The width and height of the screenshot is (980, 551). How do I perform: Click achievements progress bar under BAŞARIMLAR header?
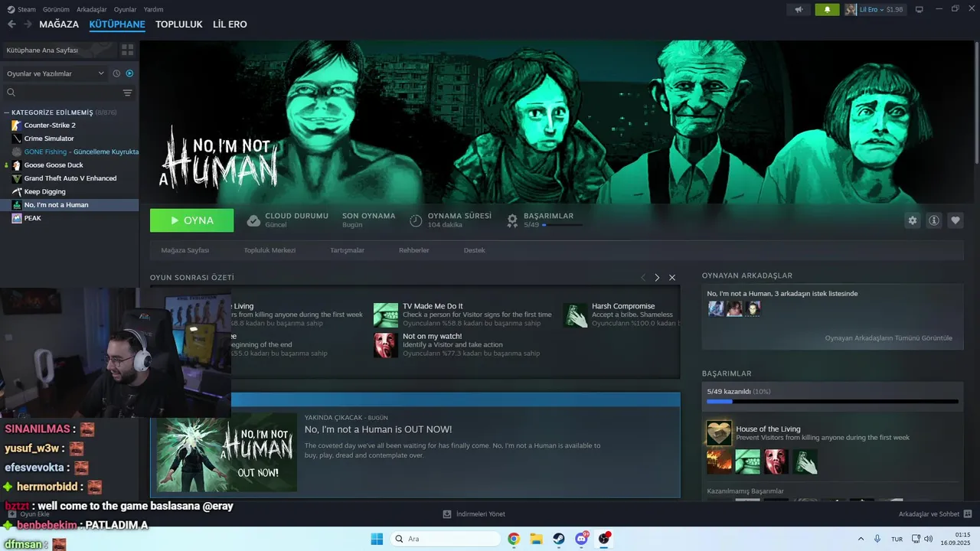click(x=563, y=225)
